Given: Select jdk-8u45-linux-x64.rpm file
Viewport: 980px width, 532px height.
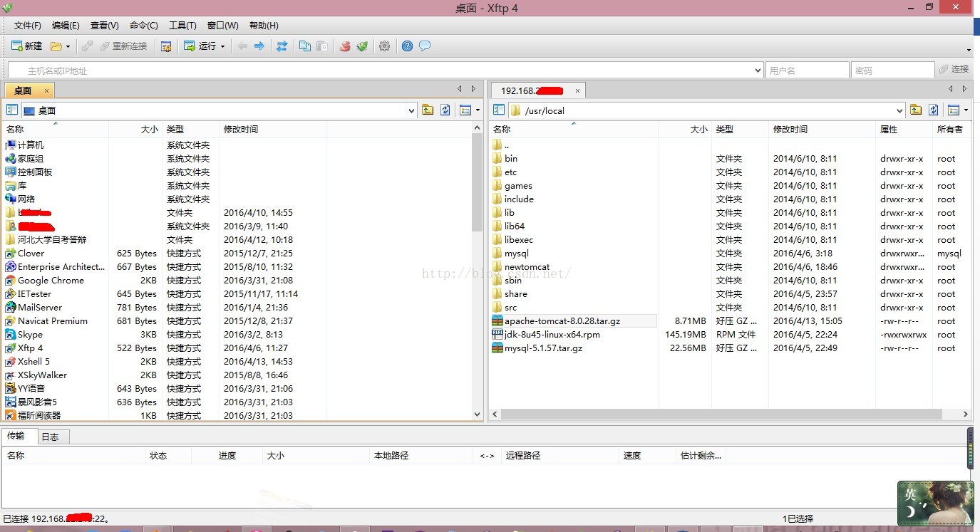Looking at the screenshot, I should tap(552, 335).
